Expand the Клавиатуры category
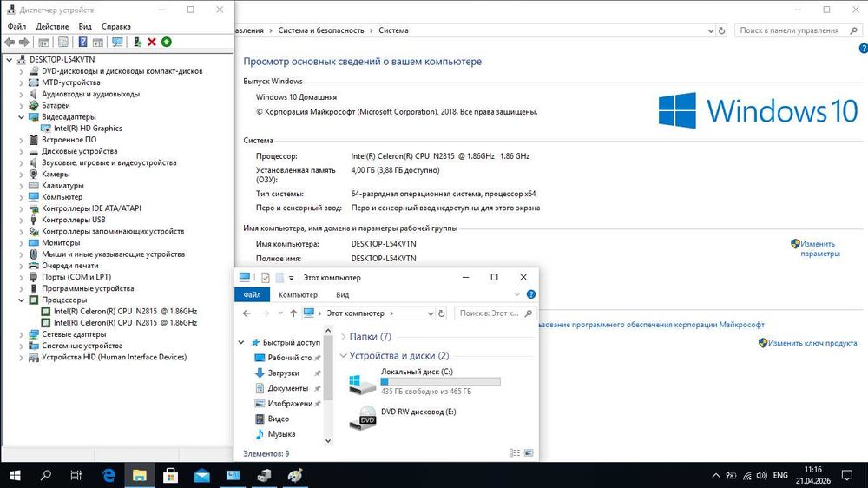 tap(21, 186)
